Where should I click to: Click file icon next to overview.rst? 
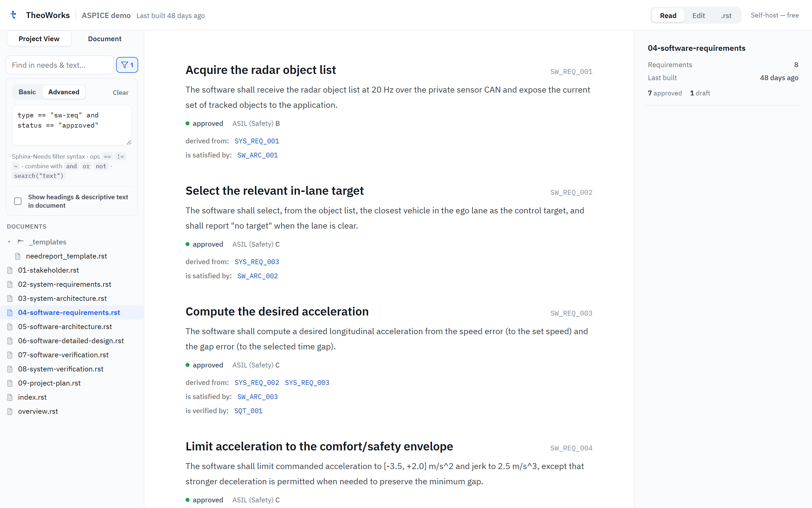click(10, 411)
